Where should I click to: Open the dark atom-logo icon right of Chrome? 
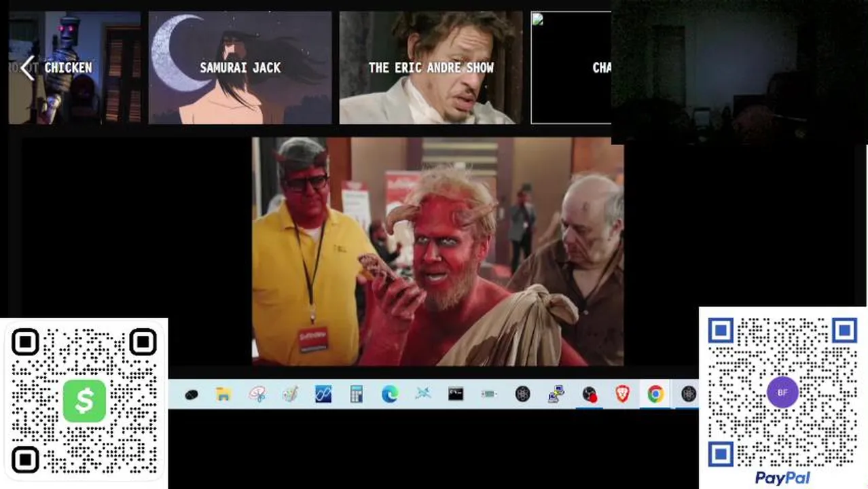tap(689, 394)
